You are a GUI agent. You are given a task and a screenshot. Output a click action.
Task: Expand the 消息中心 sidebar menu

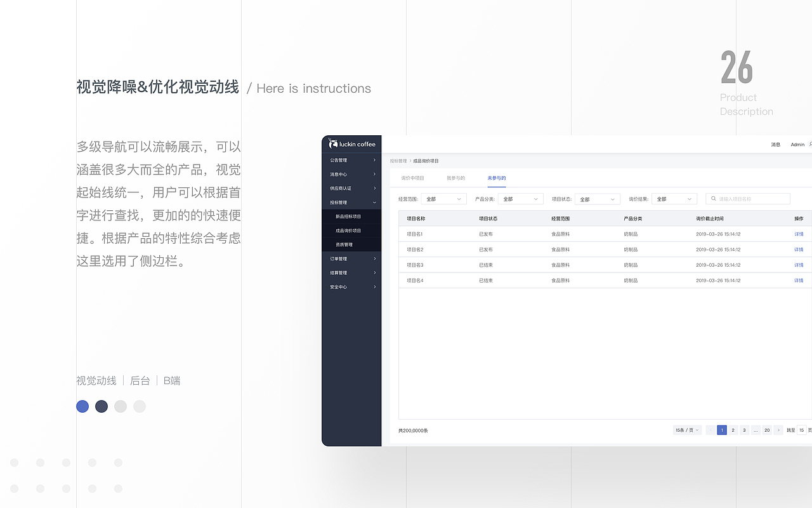pyautogui.click(x=351, y=174)
